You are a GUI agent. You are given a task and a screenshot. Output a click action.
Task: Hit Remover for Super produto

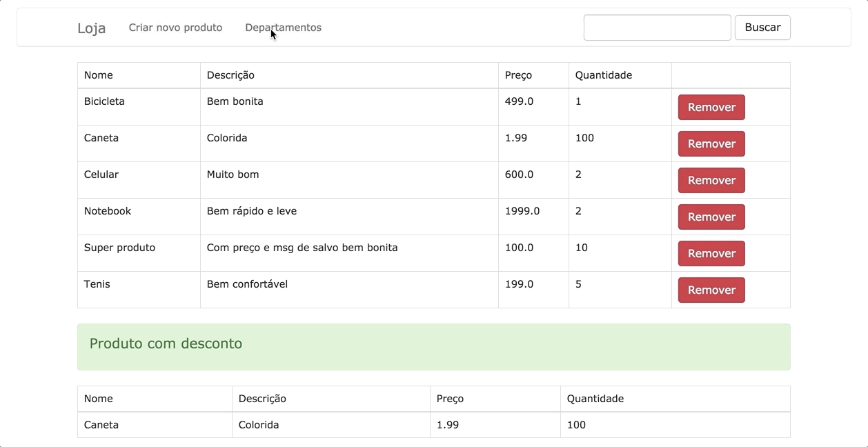[x=711, y=254]
